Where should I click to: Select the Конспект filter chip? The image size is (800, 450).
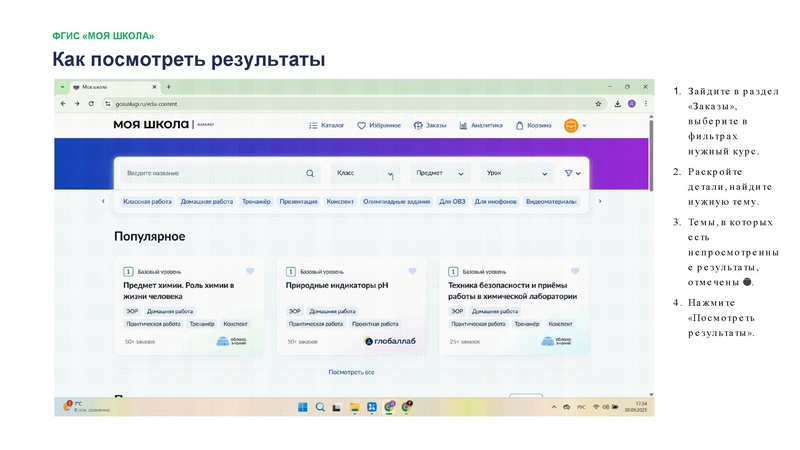340,202
